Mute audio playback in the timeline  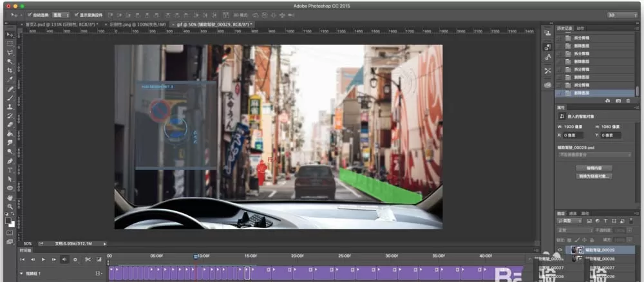(x=64, y=259)
